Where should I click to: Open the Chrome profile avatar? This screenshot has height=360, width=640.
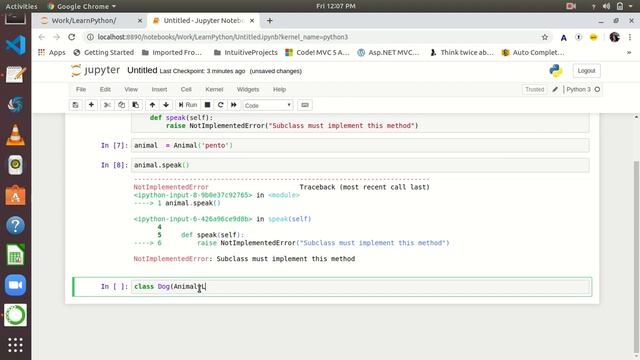pyautogui.click(x=614, y=37)
